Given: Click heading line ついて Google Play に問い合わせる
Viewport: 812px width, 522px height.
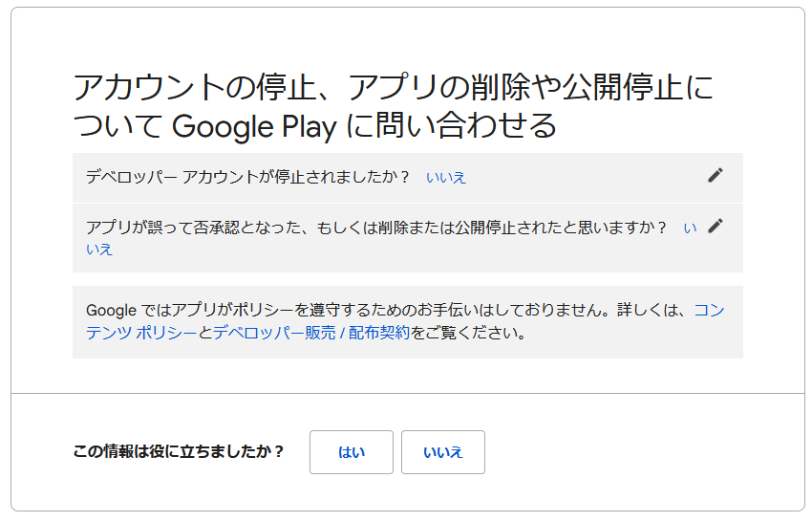Looking at the screenshot, I should click(x=315, y=126).
